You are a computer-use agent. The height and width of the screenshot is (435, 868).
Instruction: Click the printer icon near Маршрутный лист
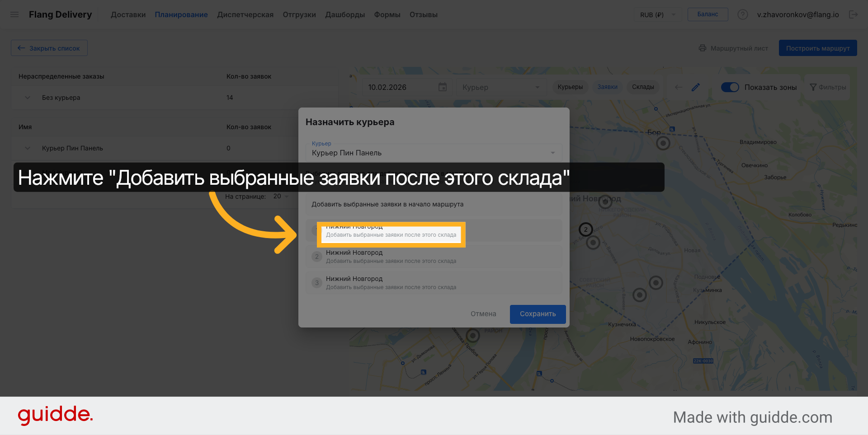click(x=703, y=48)
